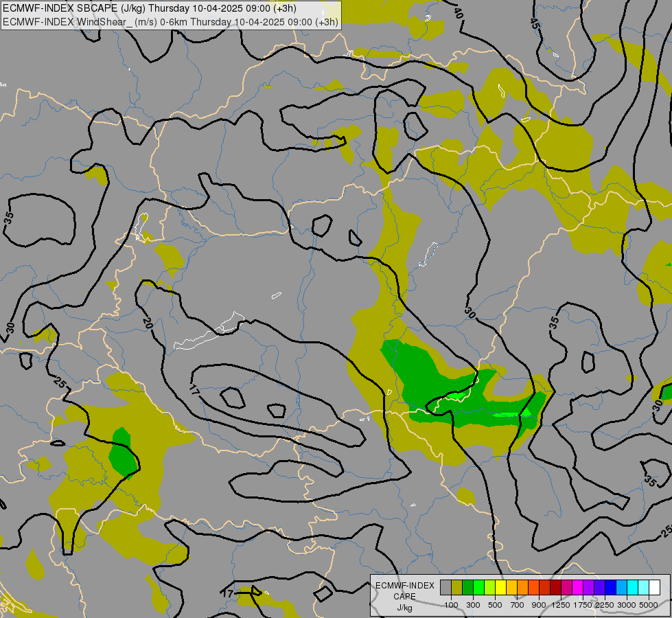Click the SBCAPE title line at top
Screen dimensions: 672x618
[x=150, y=8]
